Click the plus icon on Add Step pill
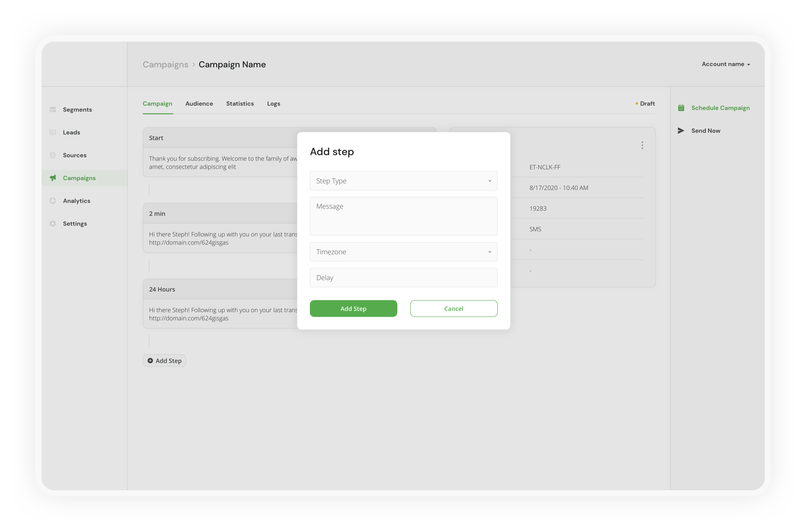 [151, 360]
